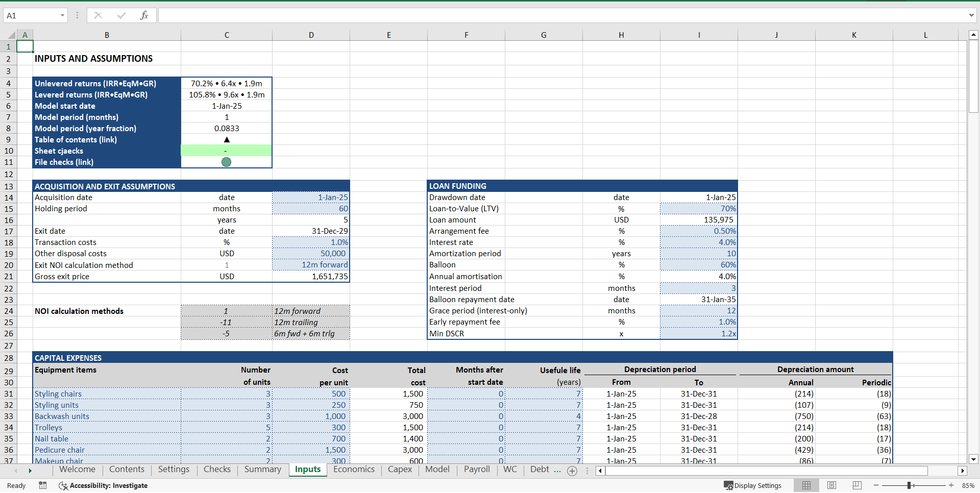Click the zoom out minus button
Viewport: 980px width, 493px height.
[876, 485]
